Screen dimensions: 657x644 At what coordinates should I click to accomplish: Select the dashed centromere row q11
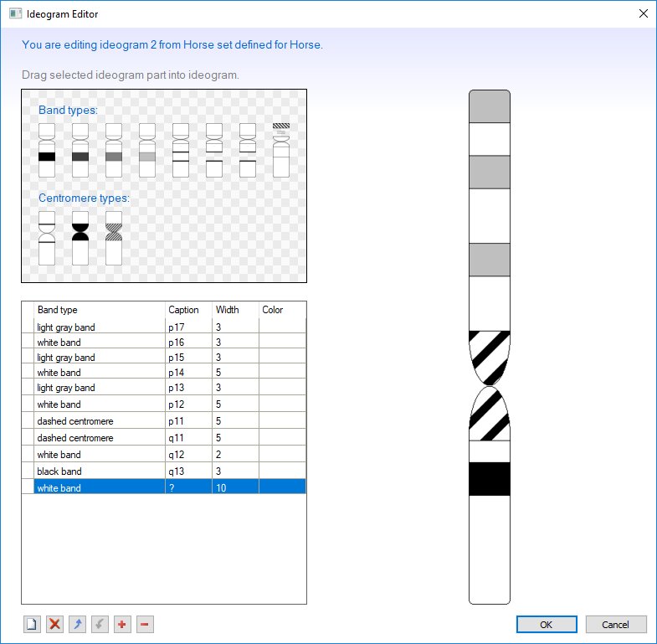point(164,438)
